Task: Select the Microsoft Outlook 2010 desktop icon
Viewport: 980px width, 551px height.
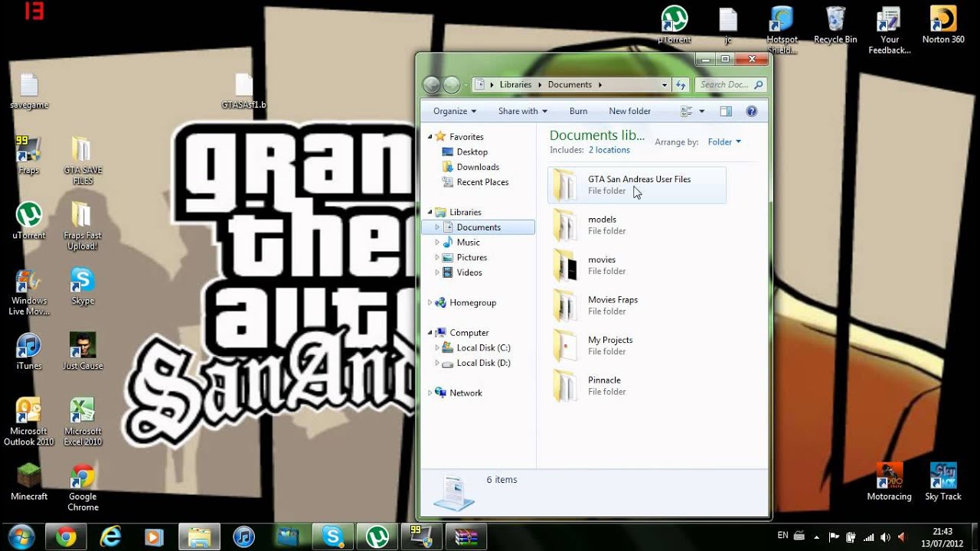Action: pyautogui.click(x=29, y=422)
